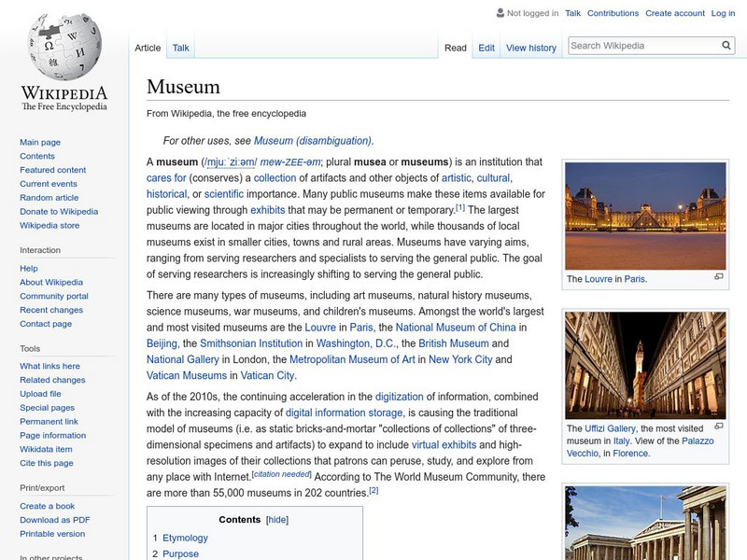This screenshot has height=560, width=747.
Task: Collapse the Print/export sidebar section
Action: pos(43,487)
